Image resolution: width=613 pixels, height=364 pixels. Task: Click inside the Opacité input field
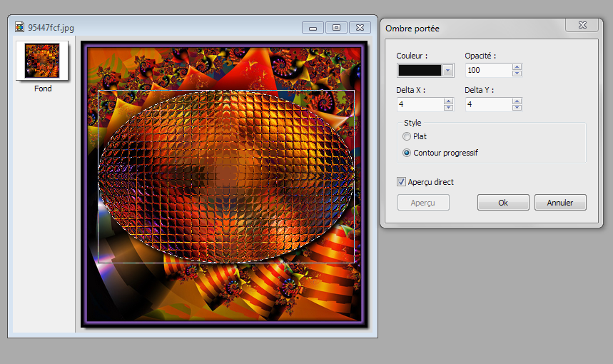[x=488, y=70]
